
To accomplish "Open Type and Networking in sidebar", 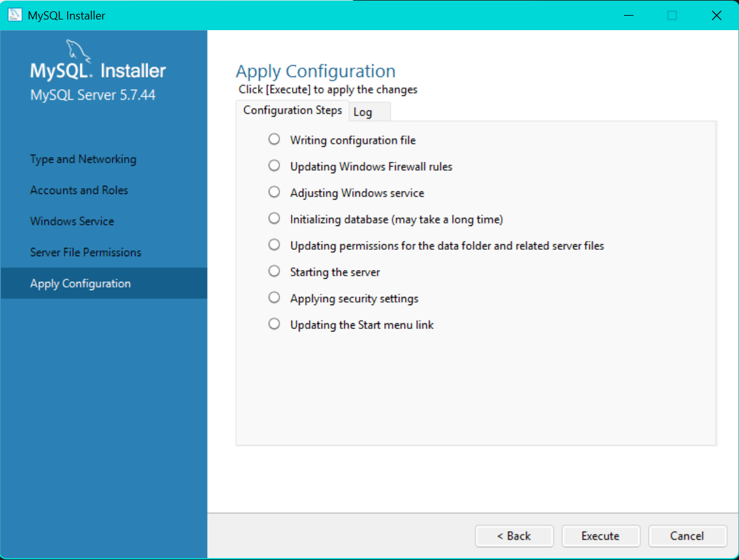I will [x=83, y=159].
